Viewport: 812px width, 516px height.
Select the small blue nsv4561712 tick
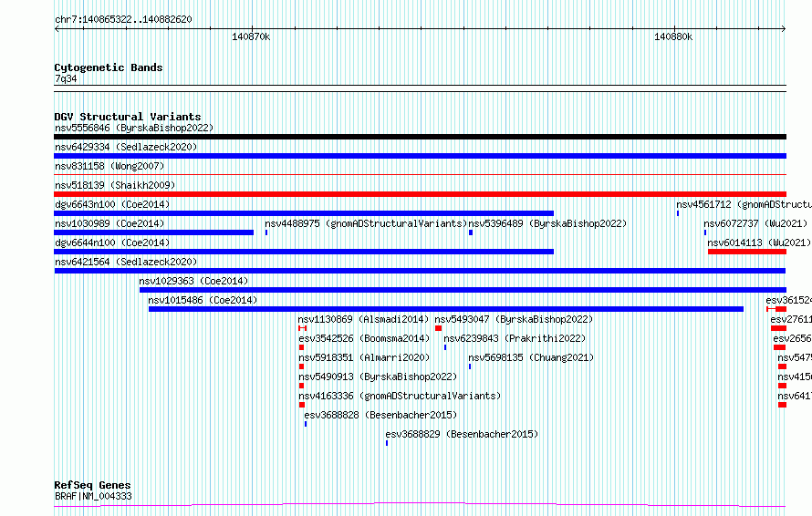click(x=678, y=213)
